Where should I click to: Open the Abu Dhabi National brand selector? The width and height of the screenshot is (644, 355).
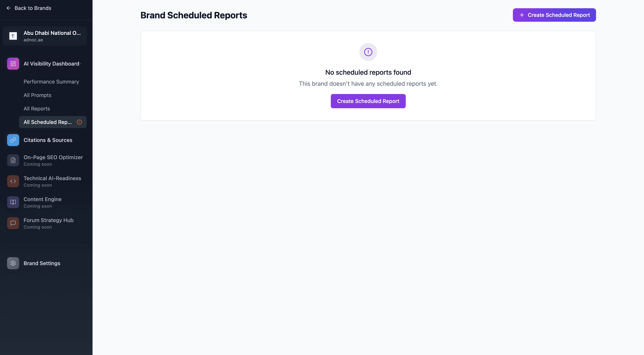[x=45, y=36]
